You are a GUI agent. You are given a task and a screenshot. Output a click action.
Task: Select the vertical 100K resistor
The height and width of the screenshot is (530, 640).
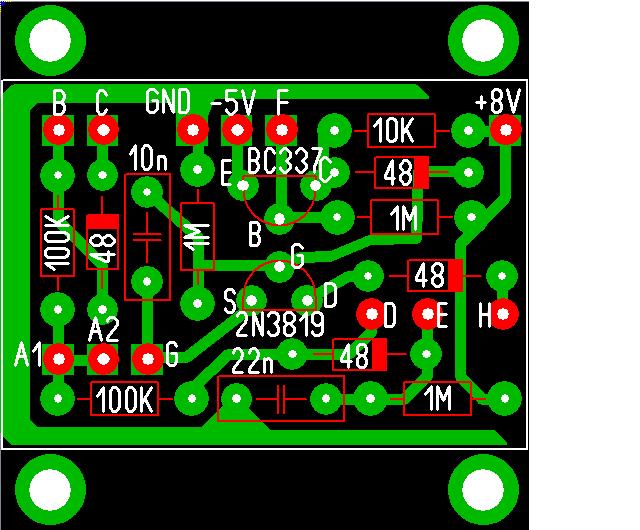coord(58,243)
